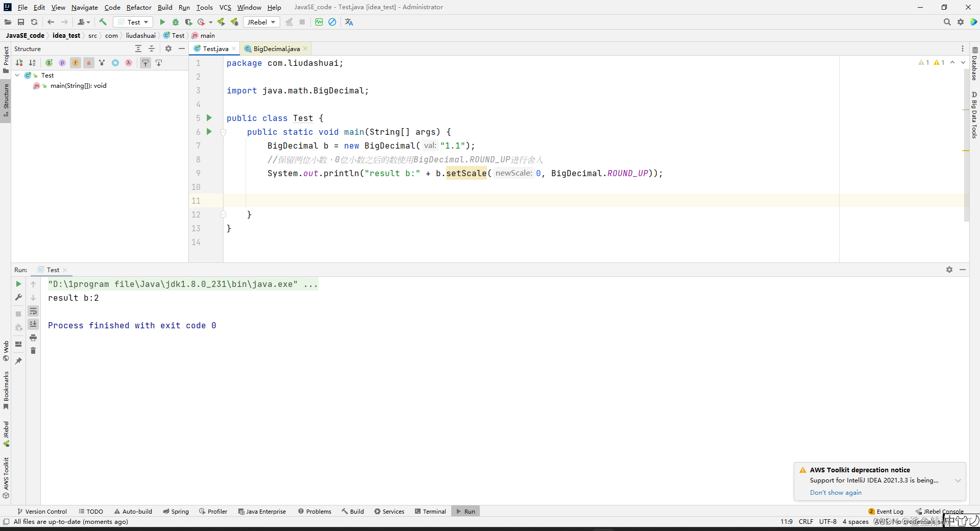Toggle Show non-public lock icon
Screen dimensions: 980x531
pos(89,63)
